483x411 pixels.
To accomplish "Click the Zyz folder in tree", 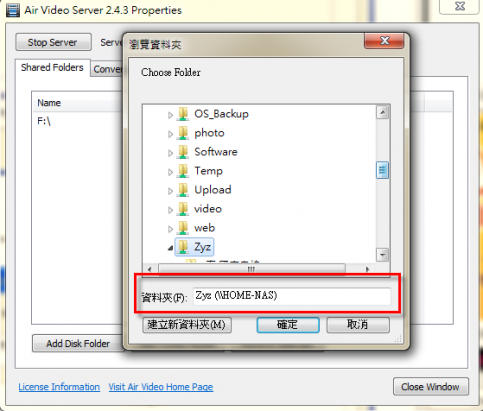I will (194, 247).
